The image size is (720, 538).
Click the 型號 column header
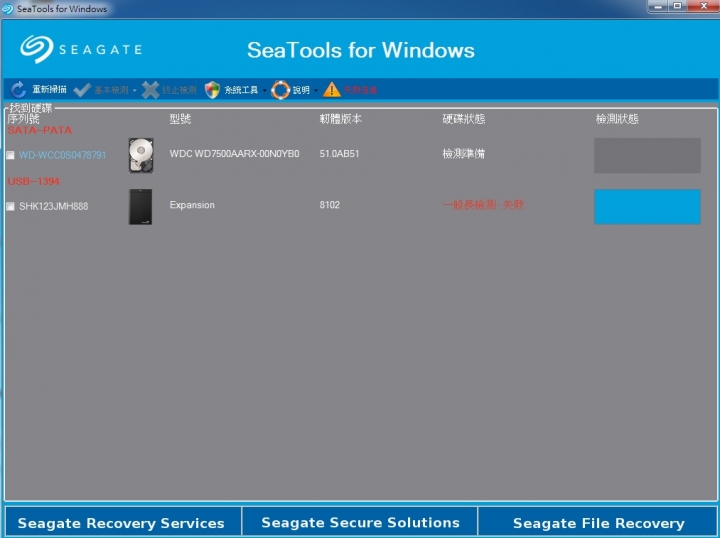(x=180, y=119)
